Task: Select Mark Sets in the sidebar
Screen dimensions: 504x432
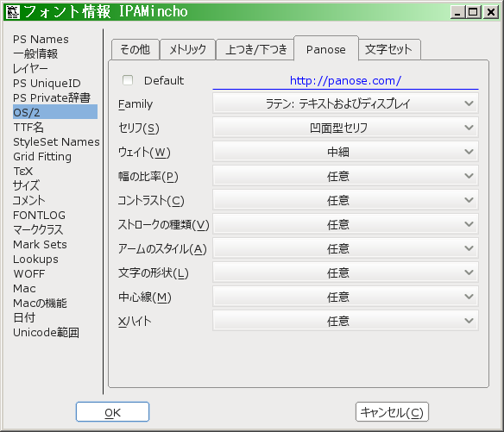Action: [40, 244]
